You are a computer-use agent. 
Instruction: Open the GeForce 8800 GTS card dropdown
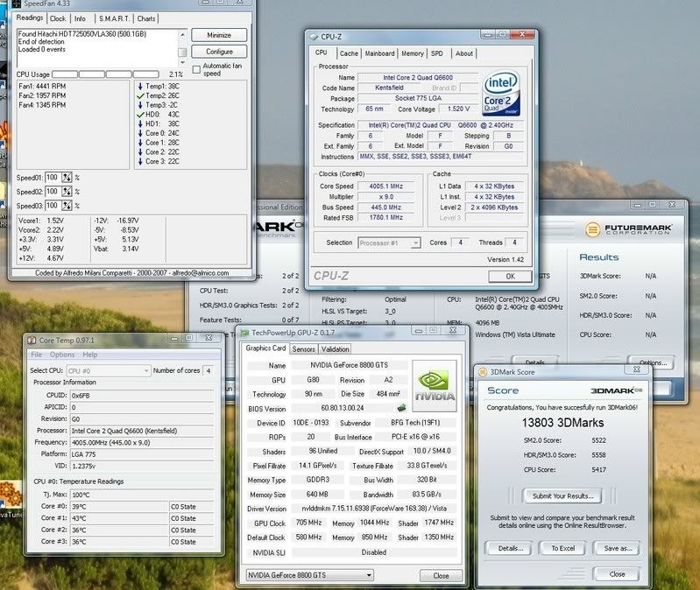(x=369, y=575)
